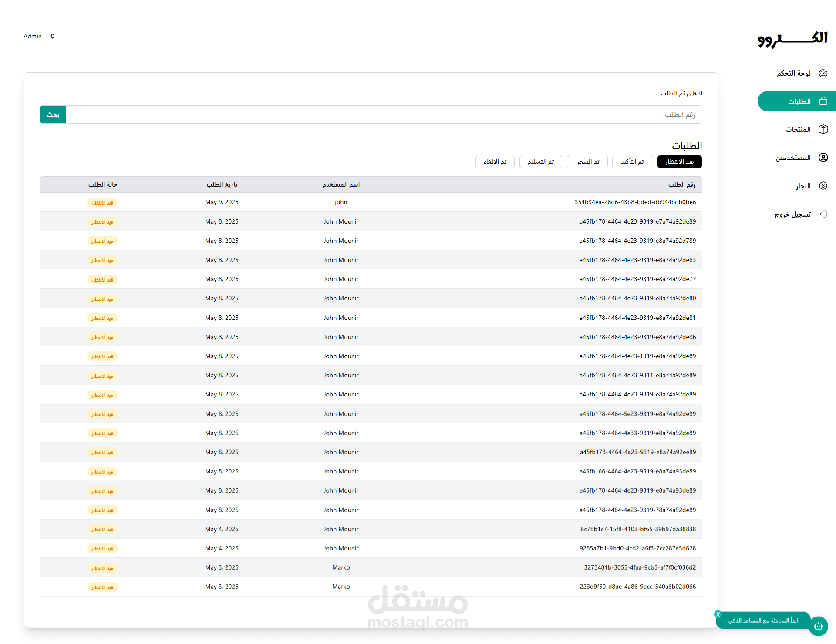This screenshot has height=644, width=836.
Task: Open the المنتجات menu item
Action: (x=798, y=129)
